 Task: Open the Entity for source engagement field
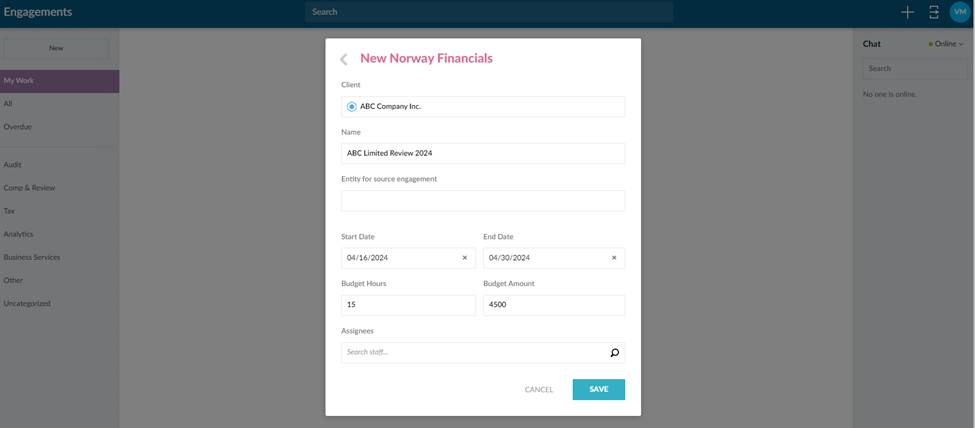point(482,201)
